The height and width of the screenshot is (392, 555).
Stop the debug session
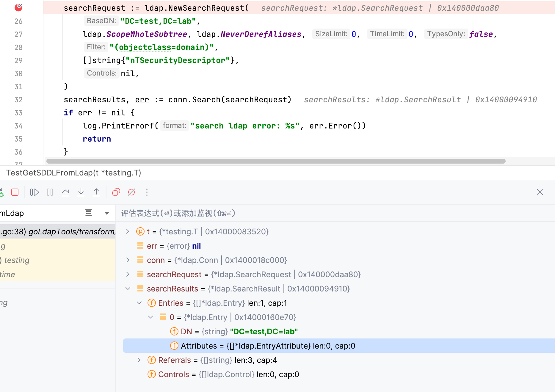15,192
